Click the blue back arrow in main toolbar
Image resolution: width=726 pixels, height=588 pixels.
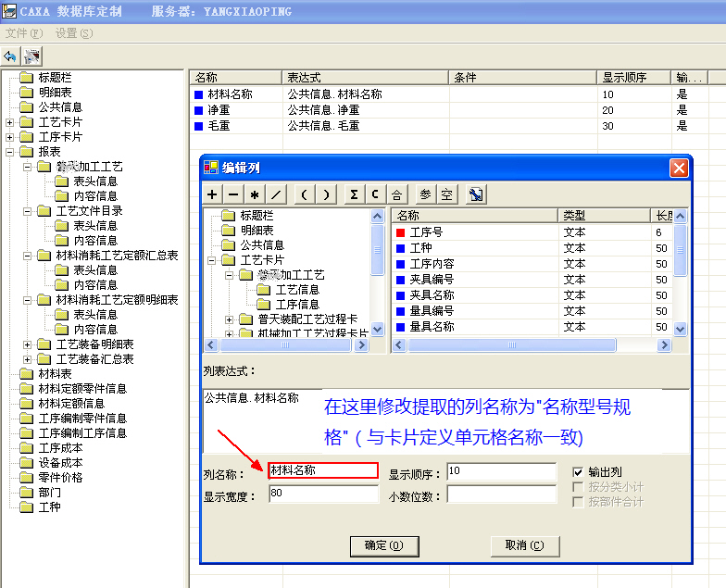click(11, 56)
